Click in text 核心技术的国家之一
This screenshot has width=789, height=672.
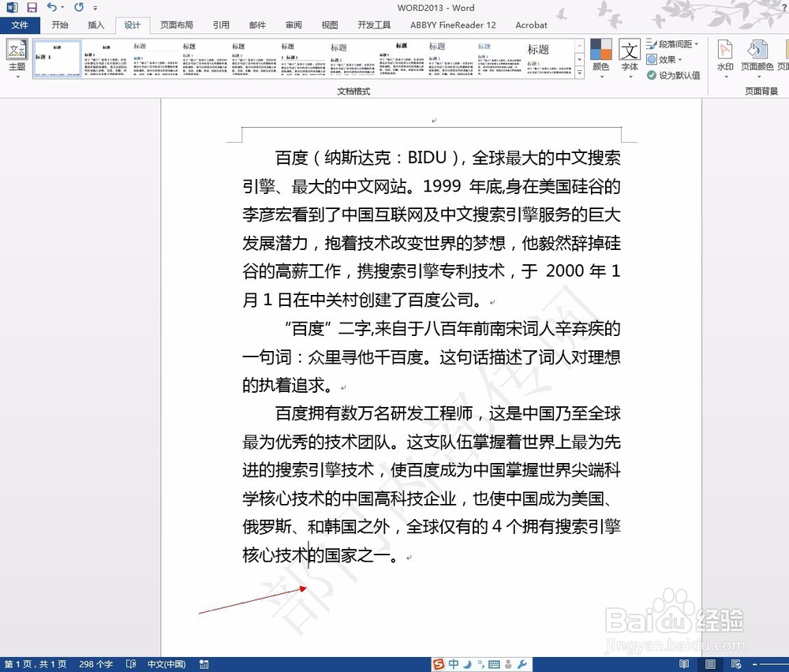[316, 554]
